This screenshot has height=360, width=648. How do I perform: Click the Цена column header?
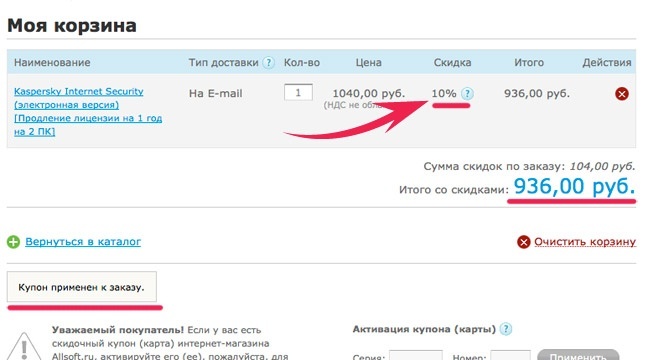(x=368, y=62)
